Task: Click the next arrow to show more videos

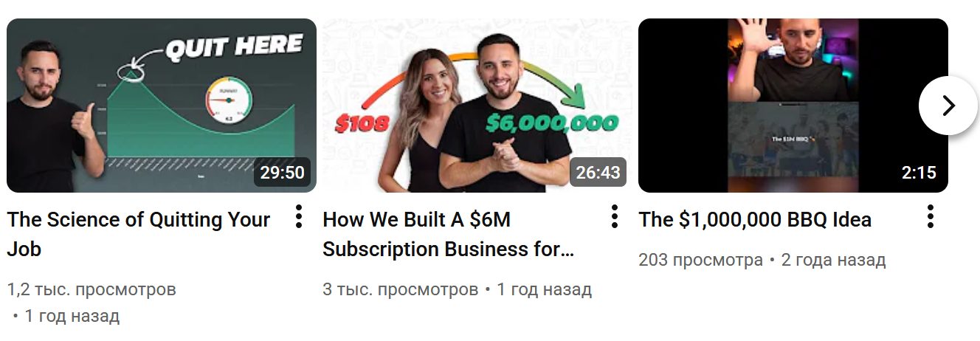Action: [948, 106]
